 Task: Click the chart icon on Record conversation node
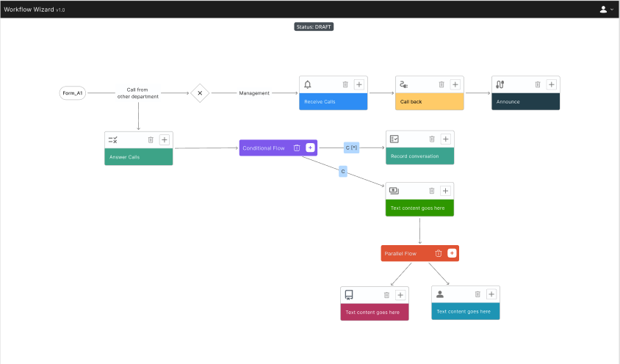click(x=394, y=139)
